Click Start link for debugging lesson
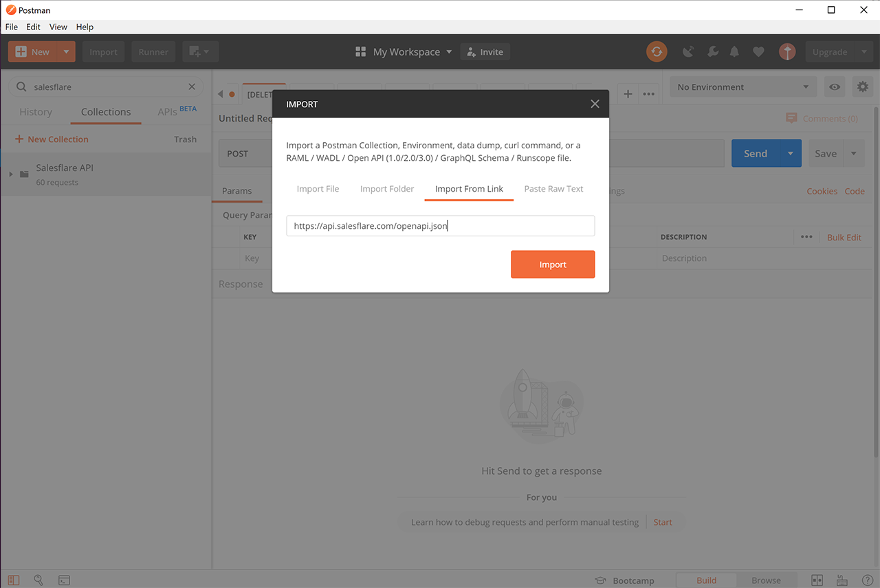Viewport: 880px width, 588px height. point(663,522)
